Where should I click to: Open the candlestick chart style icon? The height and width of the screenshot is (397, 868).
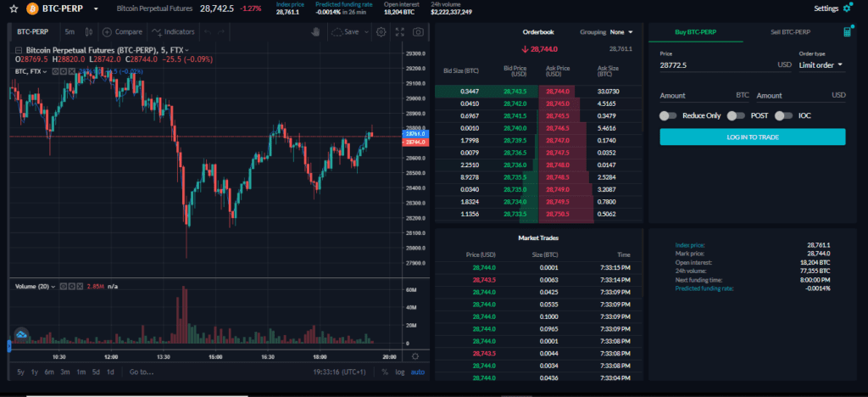pyautogui.click(x=88, y=32)
